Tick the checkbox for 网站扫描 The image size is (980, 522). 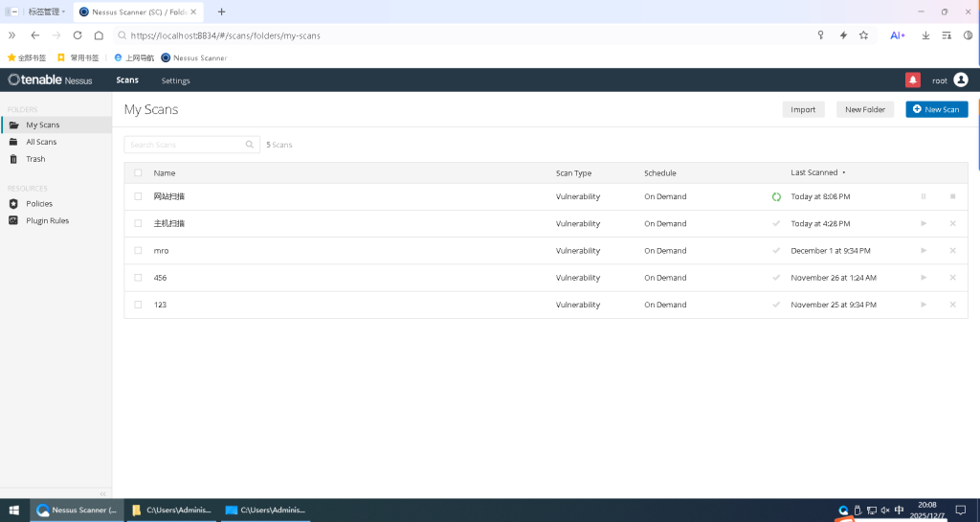(138, 196)
